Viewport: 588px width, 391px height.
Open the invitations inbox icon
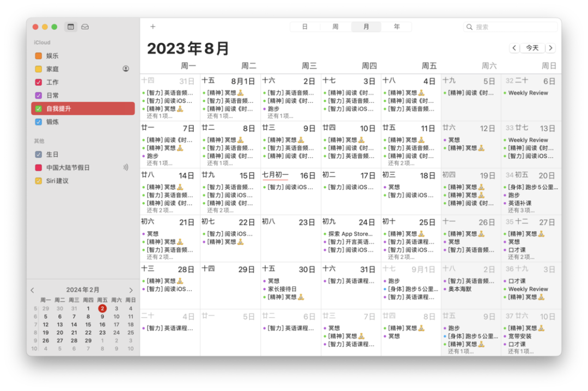pos(85,27)
